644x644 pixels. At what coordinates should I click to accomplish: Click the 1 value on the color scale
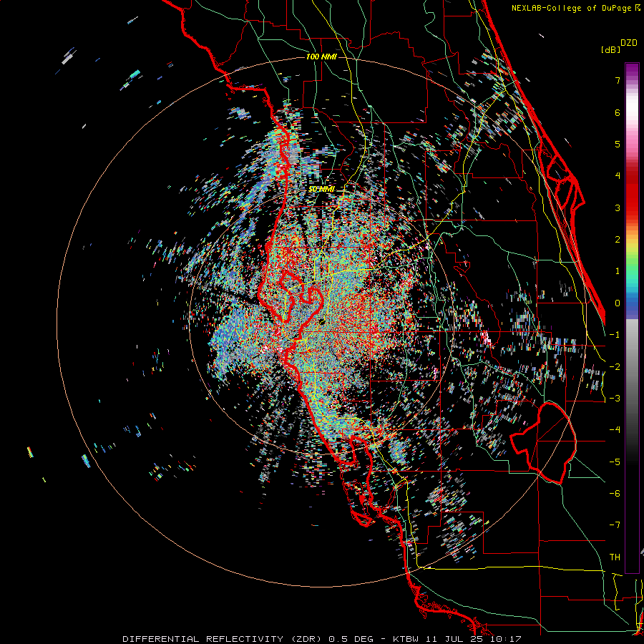[618, 271]
